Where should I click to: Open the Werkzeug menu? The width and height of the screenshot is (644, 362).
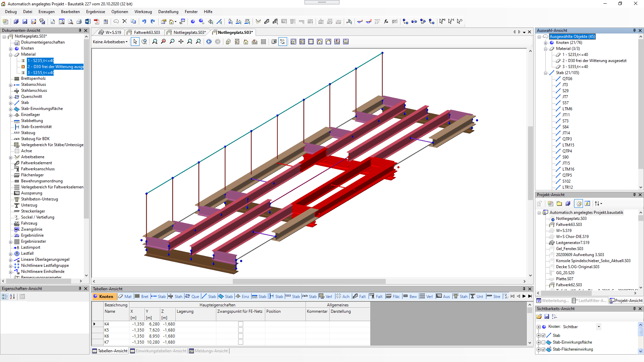143,12
